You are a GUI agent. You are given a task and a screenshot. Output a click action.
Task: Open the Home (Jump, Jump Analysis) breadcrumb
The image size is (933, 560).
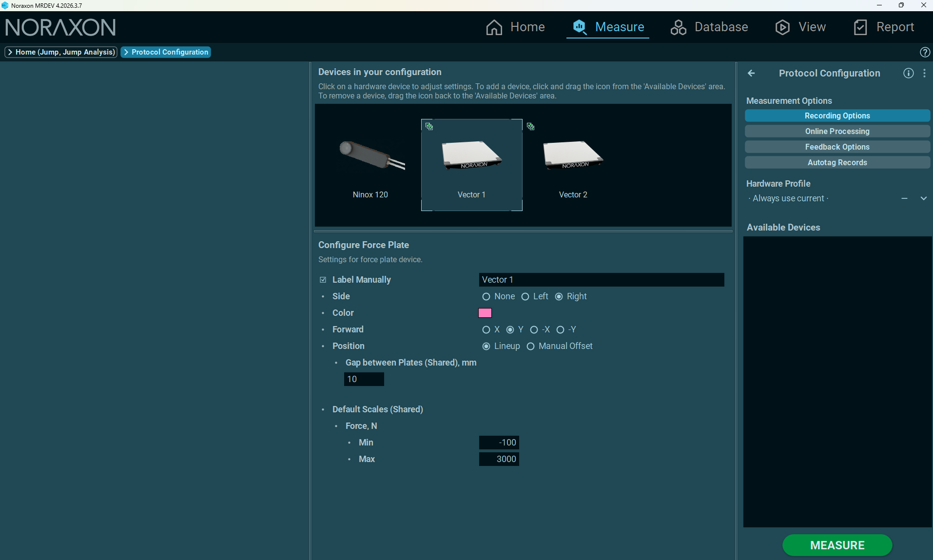[61, 52]
